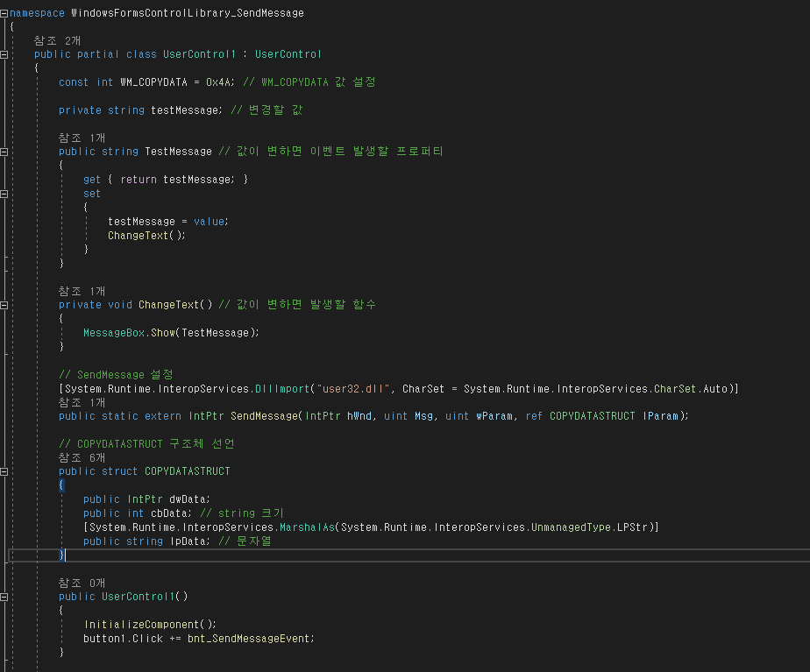Click the InitializeComponent() call

coord(150,625)
